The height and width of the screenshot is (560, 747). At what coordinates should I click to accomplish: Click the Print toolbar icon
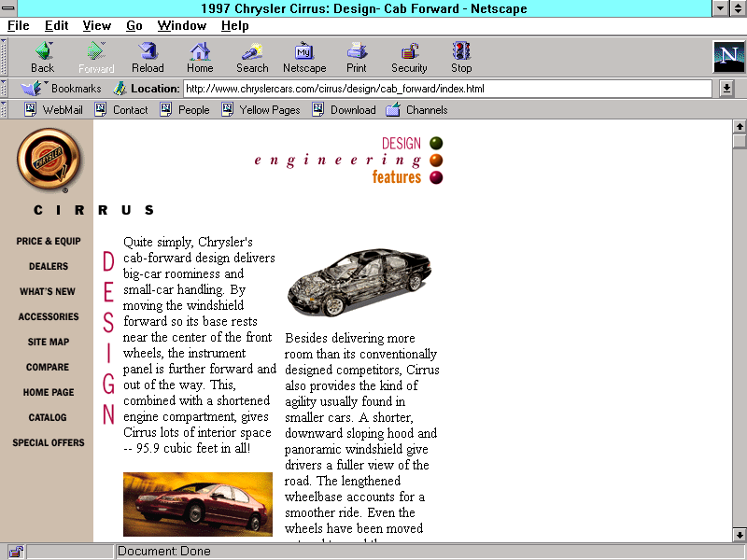click(x=357, y=57)
